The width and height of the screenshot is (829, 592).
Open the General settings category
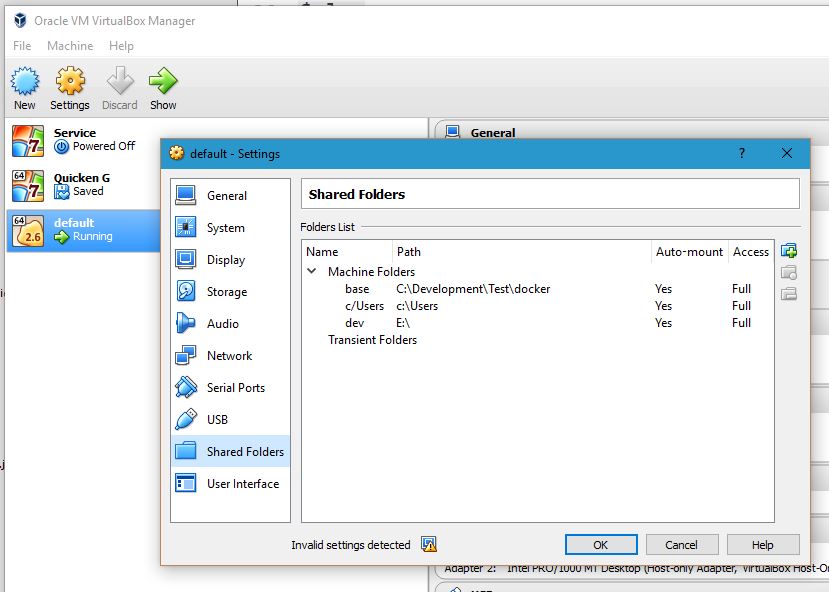(x=231, y=196)
